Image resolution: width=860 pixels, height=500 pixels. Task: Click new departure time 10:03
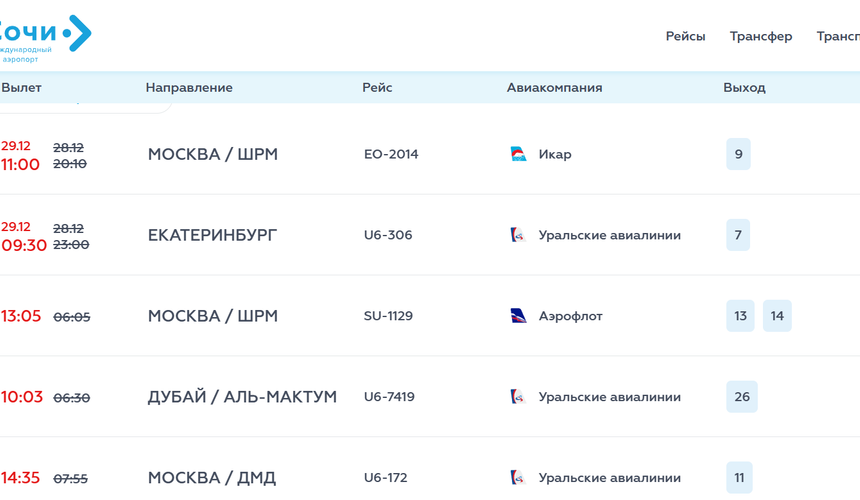pyautogui.click(x=22, y=397)
